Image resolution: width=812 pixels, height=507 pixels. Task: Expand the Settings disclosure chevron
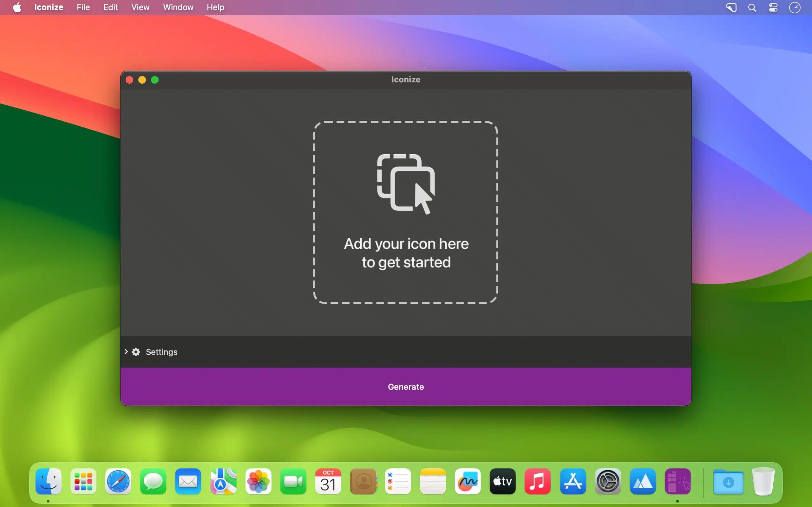[x=126, y=351]
